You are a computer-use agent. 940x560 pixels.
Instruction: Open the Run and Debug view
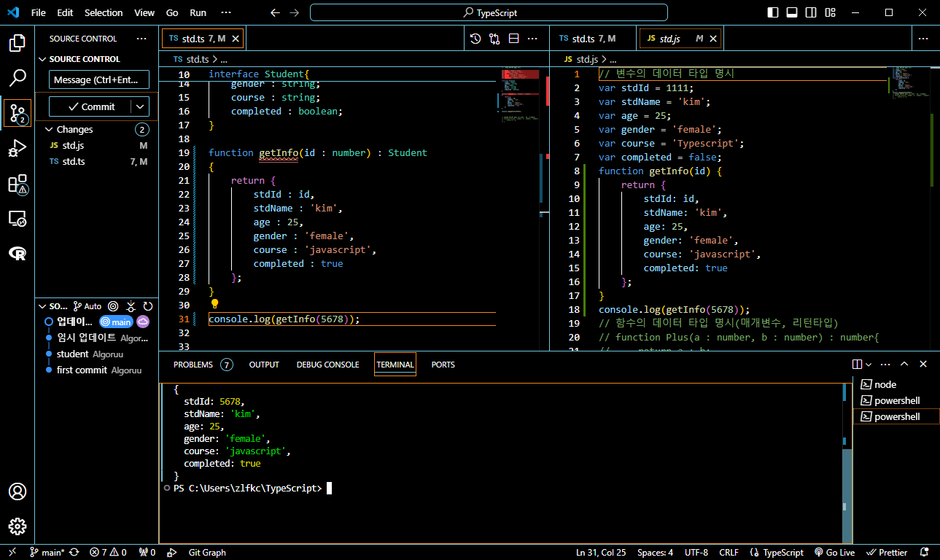coord(18,149)
